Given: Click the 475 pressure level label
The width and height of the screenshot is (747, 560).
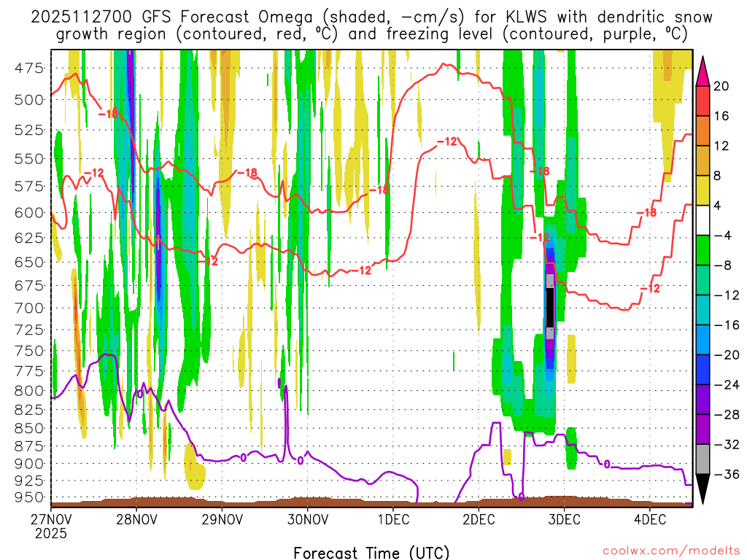Looking at the screenshot, I should (x=29, y=69).
